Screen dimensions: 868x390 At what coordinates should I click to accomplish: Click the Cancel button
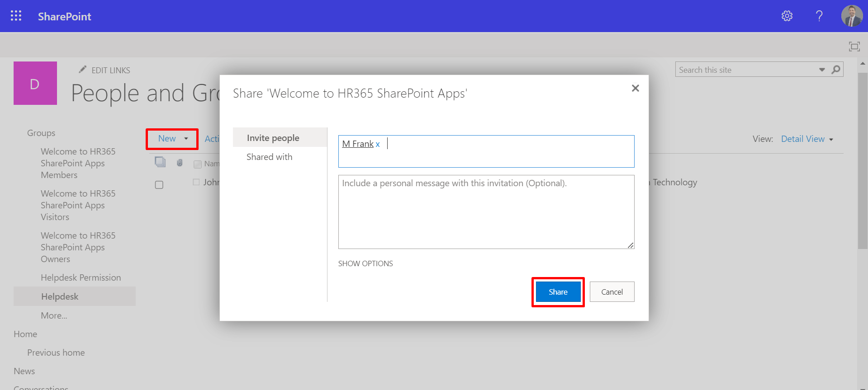click(612, 292)
